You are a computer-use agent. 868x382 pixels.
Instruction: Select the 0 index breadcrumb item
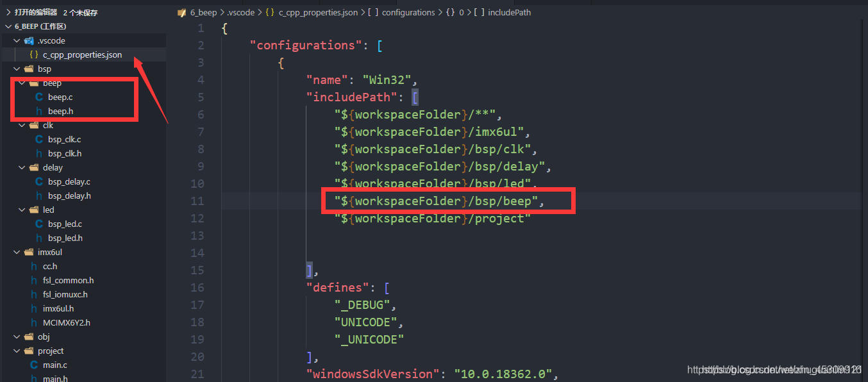(x=461, y=12)
